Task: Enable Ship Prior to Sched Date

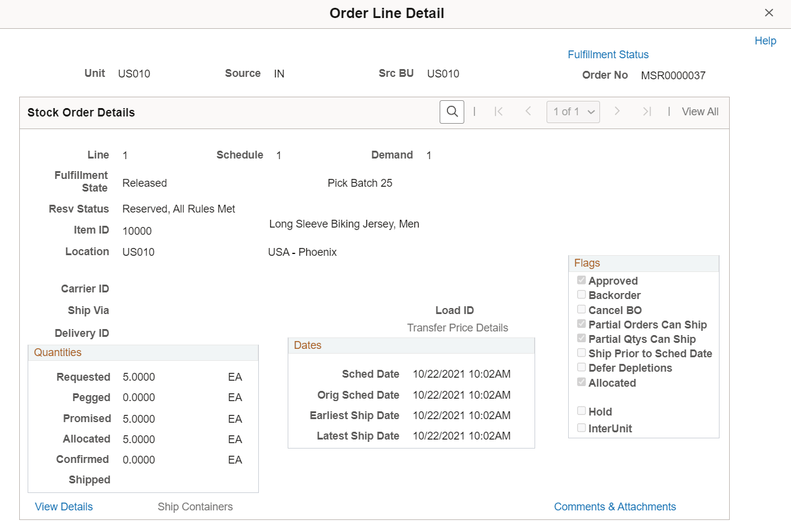Action: click(581, 353)
